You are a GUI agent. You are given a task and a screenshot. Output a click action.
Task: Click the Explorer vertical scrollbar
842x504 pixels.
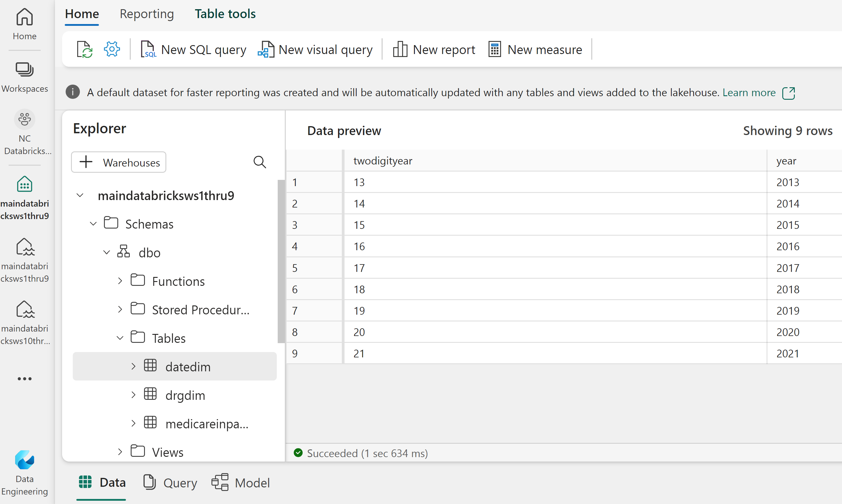click(281, 261)
